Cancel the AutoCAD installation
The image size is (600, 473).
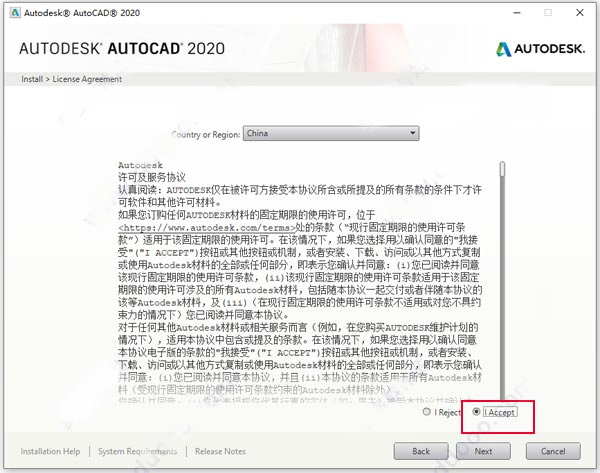[553, 451]
